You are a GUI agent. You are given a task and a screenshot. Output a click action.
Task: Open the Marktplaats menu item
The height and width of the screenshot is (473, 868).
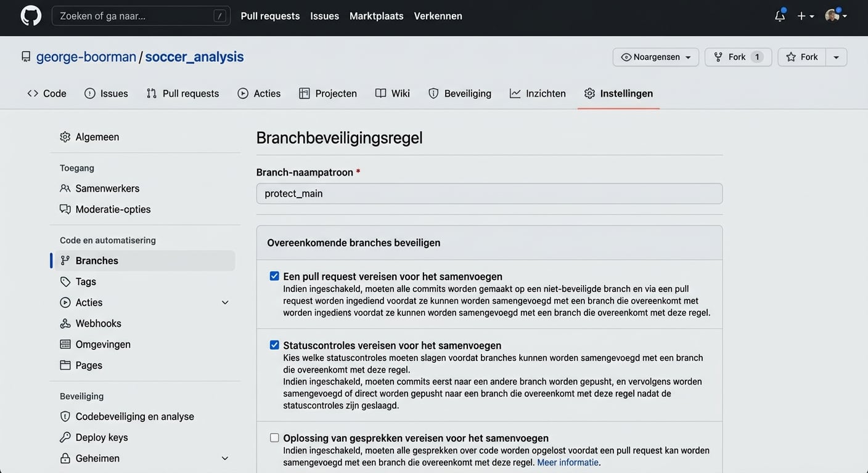[376, 15]
